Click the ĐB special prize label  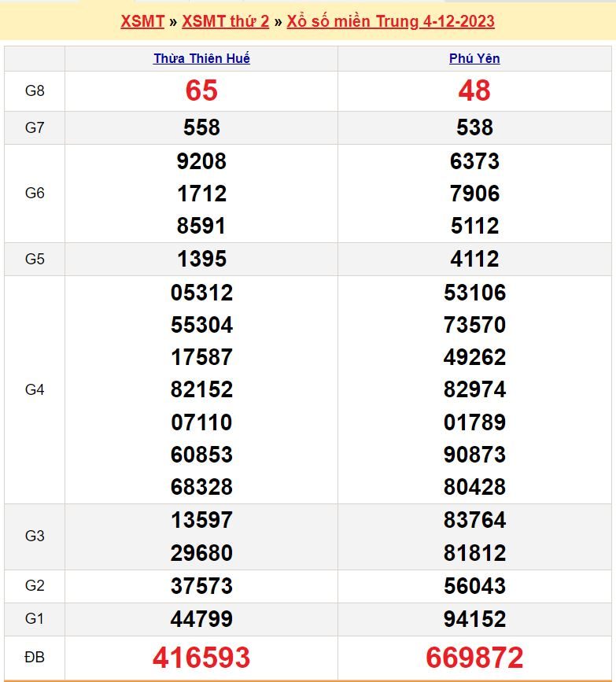pos(35,658)
